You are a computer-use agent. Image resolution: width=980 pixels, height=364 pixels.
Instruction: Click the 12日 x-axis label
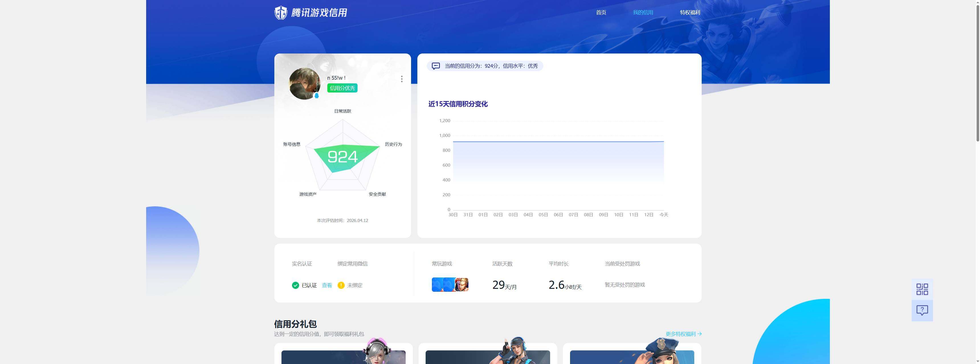[x=649, y=215]
